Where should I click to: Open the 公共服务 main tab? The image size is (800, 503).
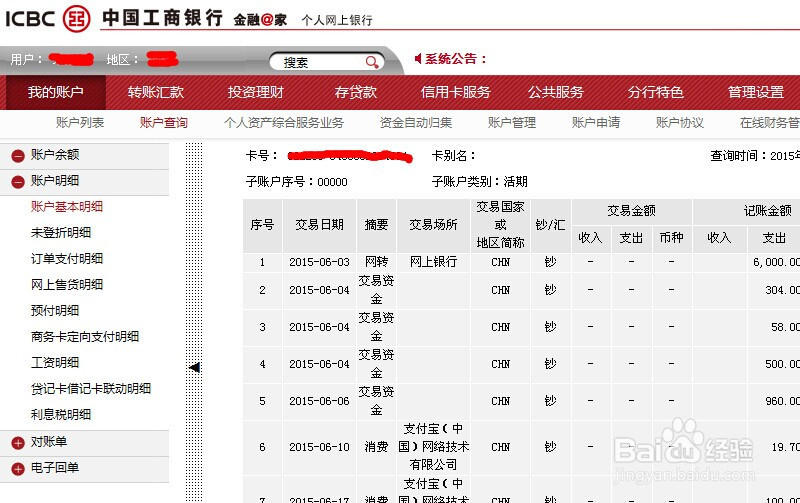click(556, 92)
